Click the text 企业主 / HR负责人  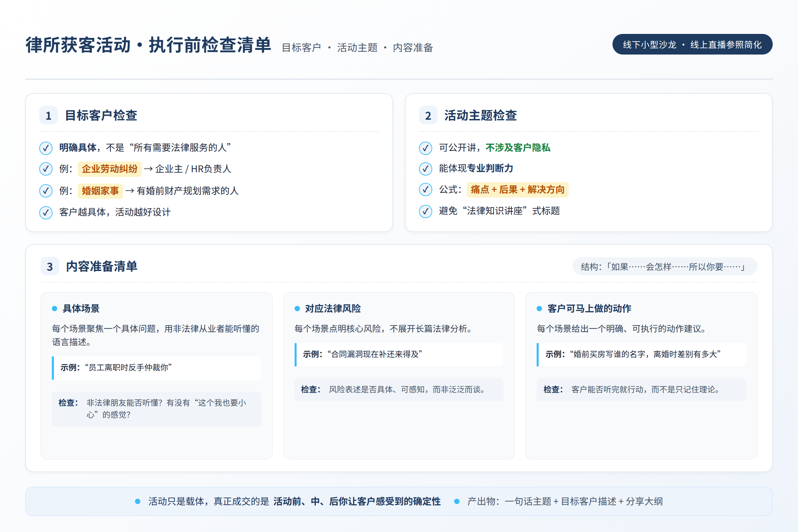point(193,169)
